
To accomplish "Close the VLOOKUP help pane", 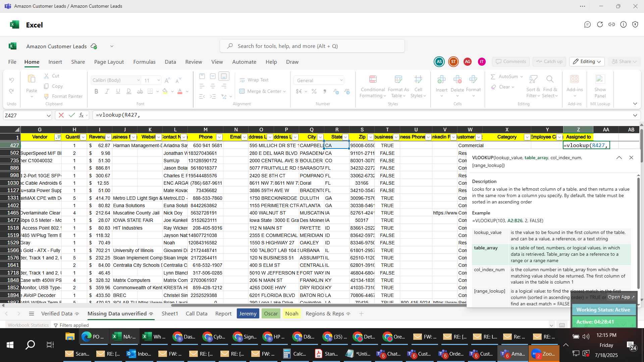I will [x=631, y=158].
